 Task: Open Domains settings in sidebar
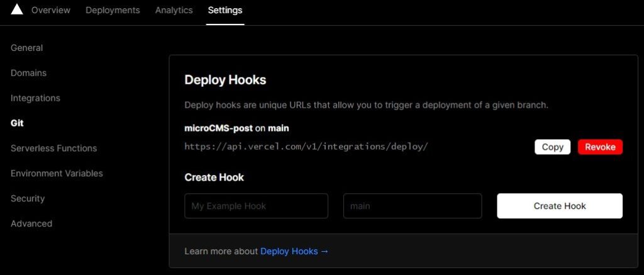(28, 73)
